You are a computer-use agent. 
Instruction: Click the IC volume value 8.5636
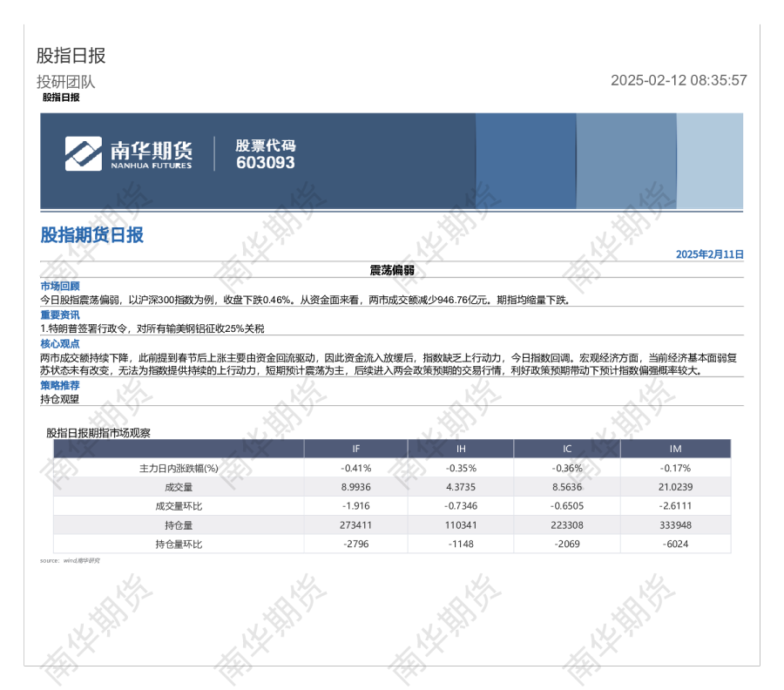(x=567, y=487)
